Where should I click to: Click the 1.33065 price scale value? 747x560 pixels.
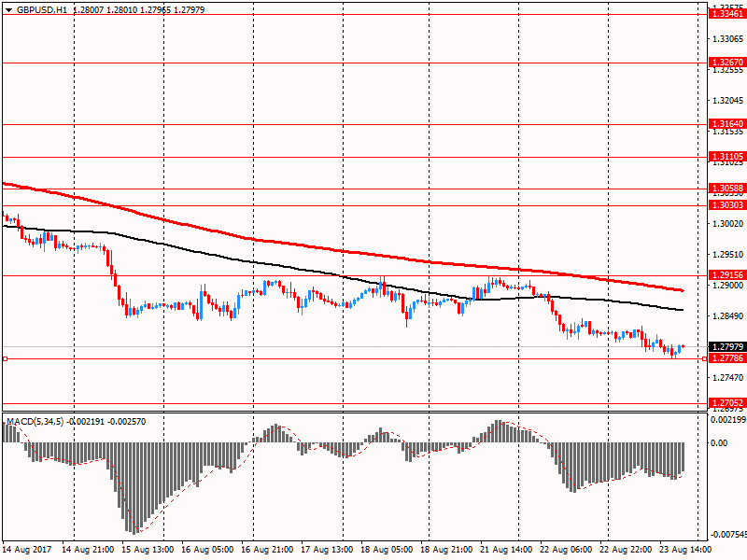click(x=727, y=38)
